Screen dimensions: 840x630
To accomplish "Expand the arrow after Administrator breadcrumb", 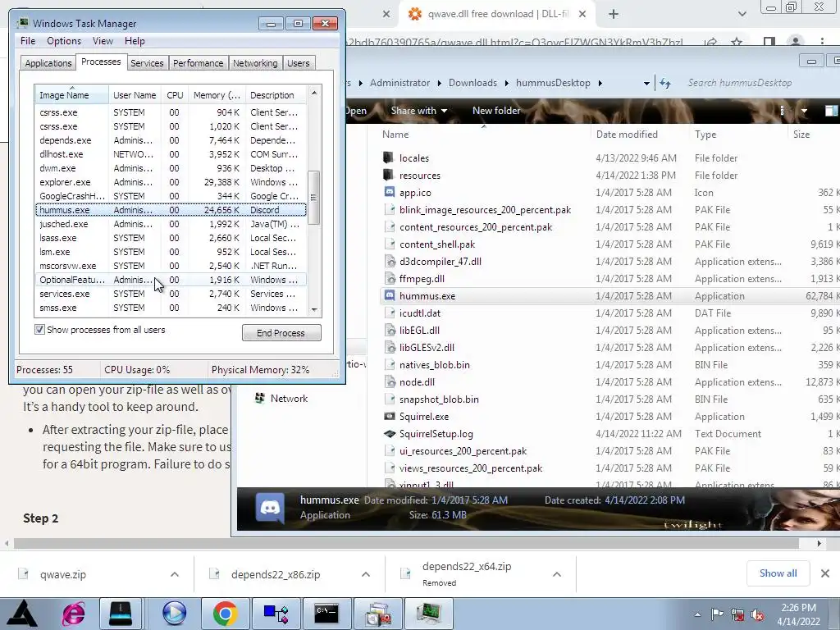I will pyautogui.click(x=440, y=83).
